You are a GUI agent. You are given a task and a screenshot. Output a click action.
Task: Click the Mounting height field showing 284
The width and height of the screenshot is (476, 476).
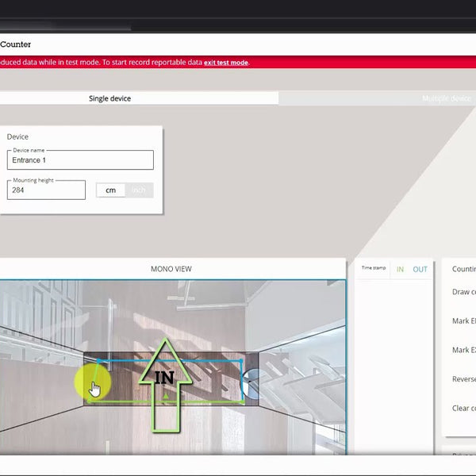click(x=46, y=190)
